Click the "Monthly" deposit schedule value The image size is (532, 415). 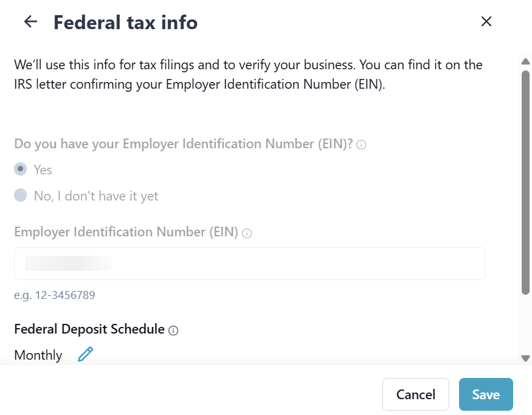point(38,355)
